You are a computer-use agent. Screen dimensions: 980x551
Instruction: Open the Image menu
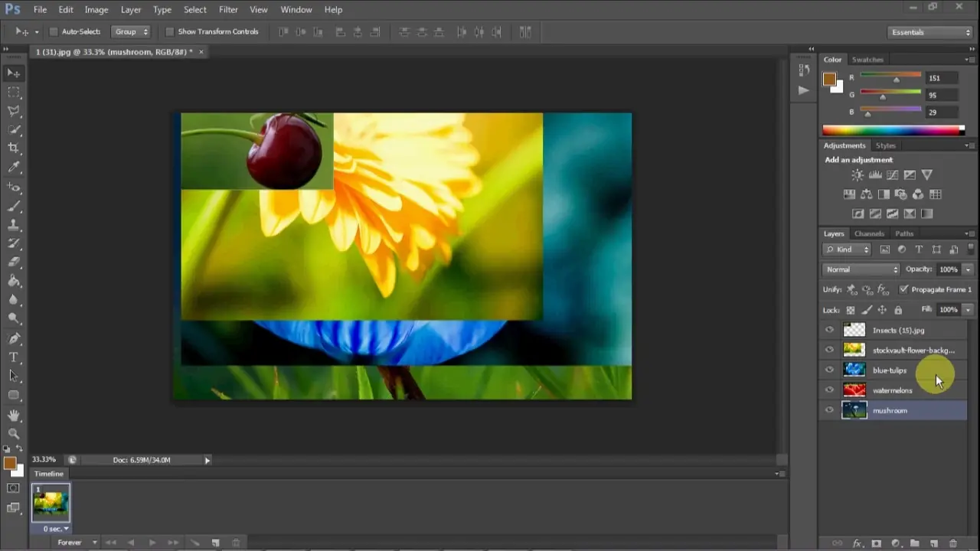point(96,10)
